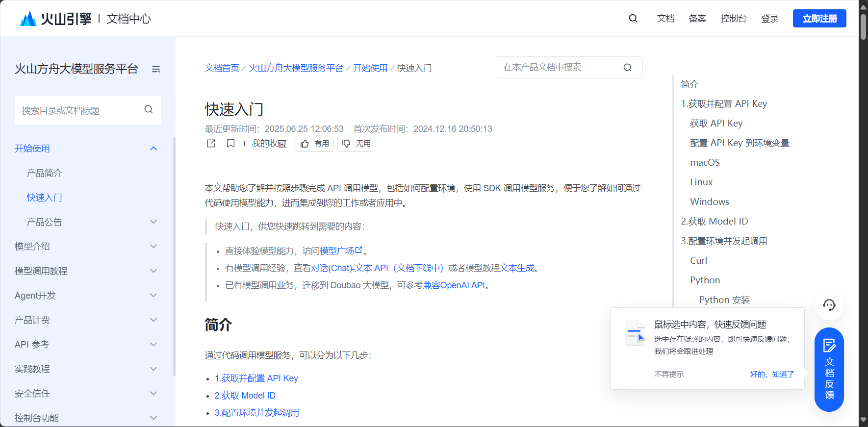Expand the 产品公告 item
The width and height of the screenshot is (868, 427).
coord(153,222)
